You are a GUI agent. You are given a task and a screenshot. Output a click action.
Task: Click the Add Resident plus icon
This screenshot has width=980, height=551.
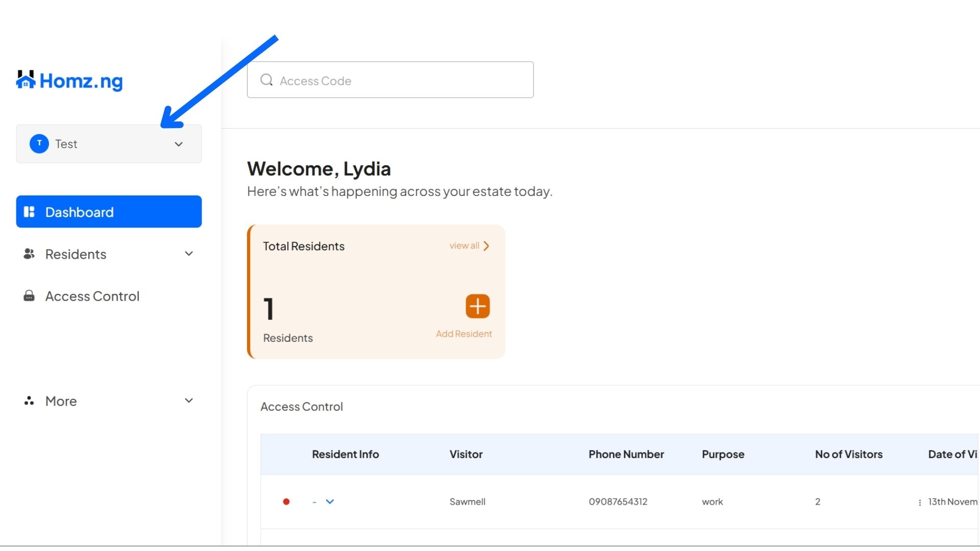pyautogui.click(x=478, y=306)
